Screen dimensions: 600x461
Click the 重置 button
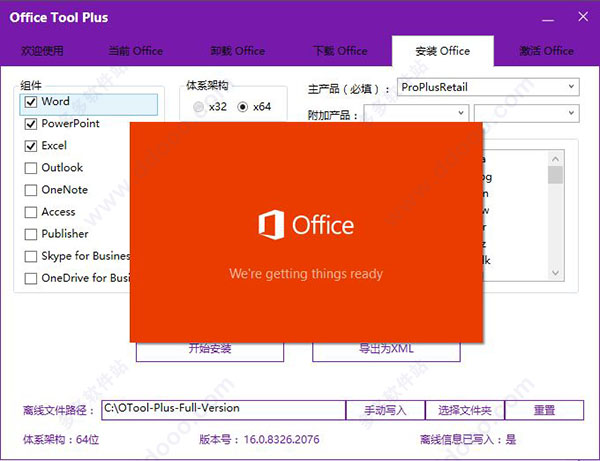coord(544,410)
